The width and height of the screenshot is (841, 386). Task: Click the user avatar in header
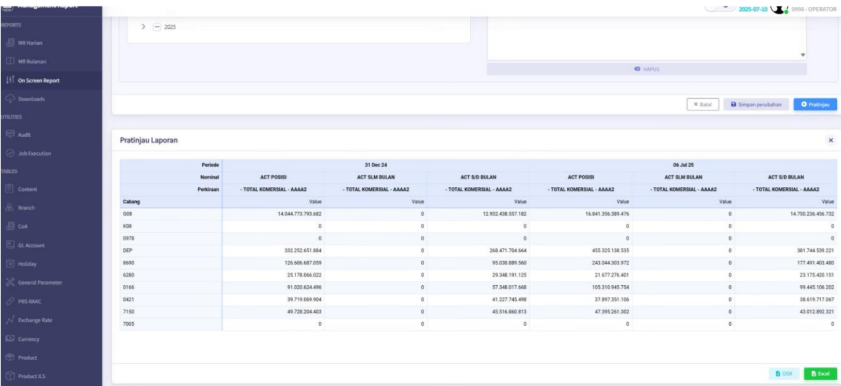(x=779, y=9)
